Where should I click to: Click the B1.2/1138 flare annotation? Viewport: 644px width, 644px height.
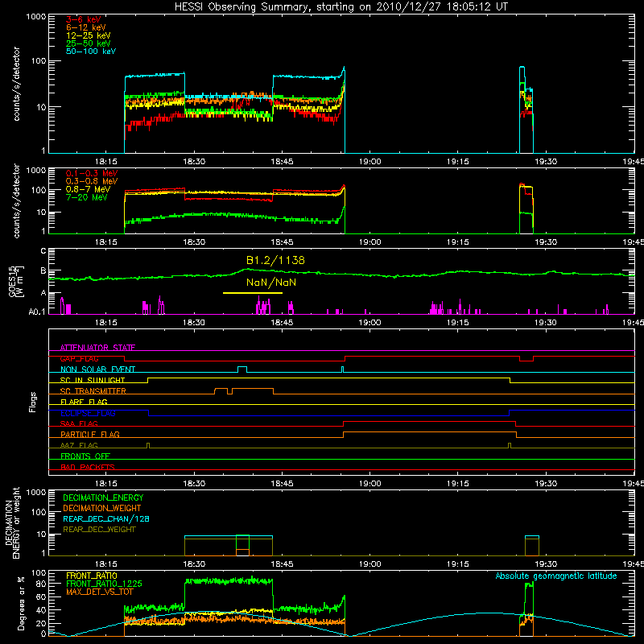[275, 260]
